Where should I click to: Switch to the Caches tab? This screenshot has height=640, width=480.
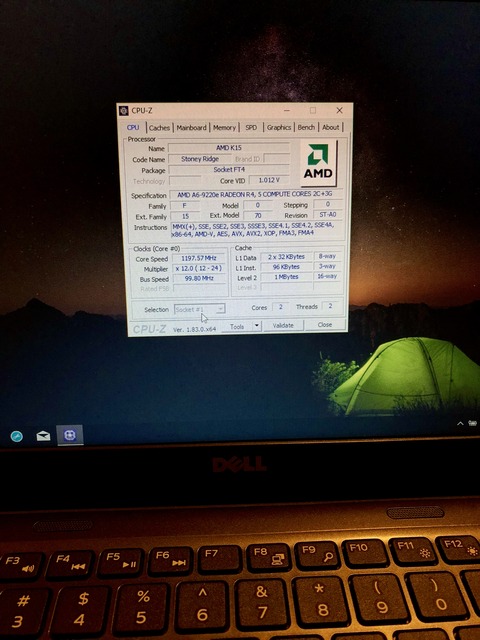pyautogui.click(x=159, y=128)
